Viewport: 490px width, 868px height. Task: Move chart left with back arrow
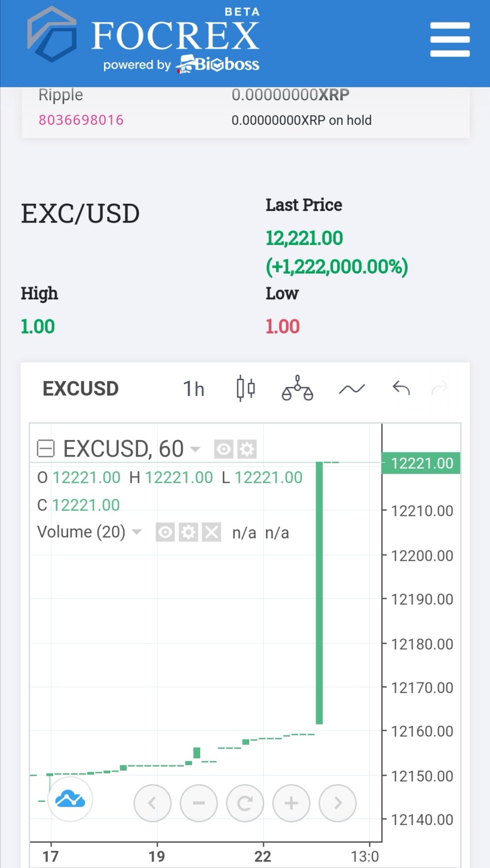pos(152,803)
